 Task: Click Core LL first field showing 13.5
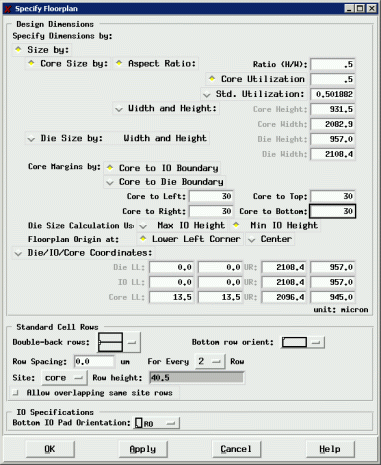[x=171, y=297]
